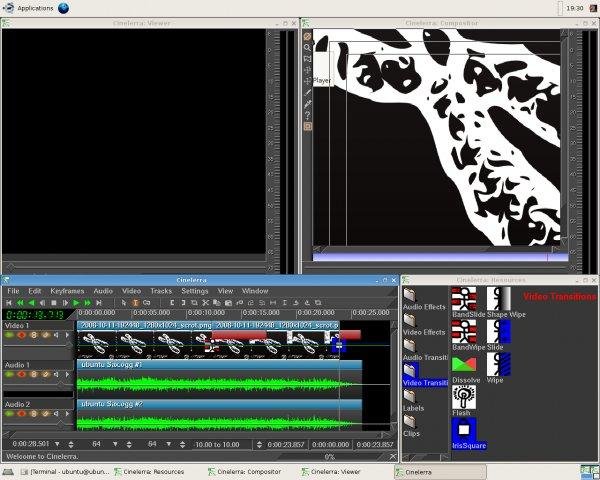Click the protect video tool in Compositor
This screenshot has width=600, height=480.
(x=308, y=36)
